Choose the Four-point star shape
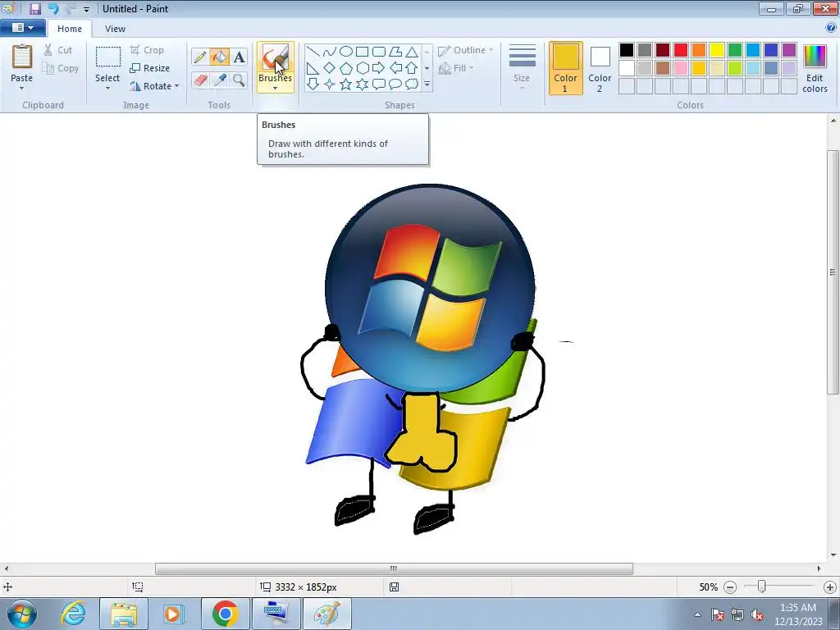The image size is (840, 630). pos(330,84)
